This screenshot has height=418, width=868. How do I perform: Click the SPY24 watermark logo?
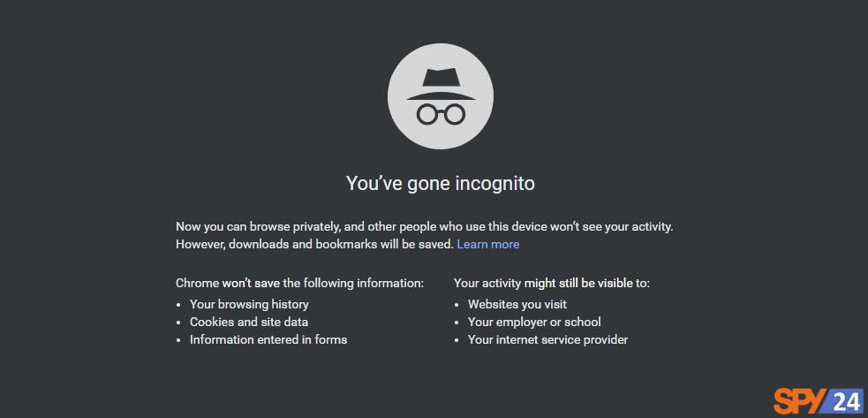pos(819,402)
